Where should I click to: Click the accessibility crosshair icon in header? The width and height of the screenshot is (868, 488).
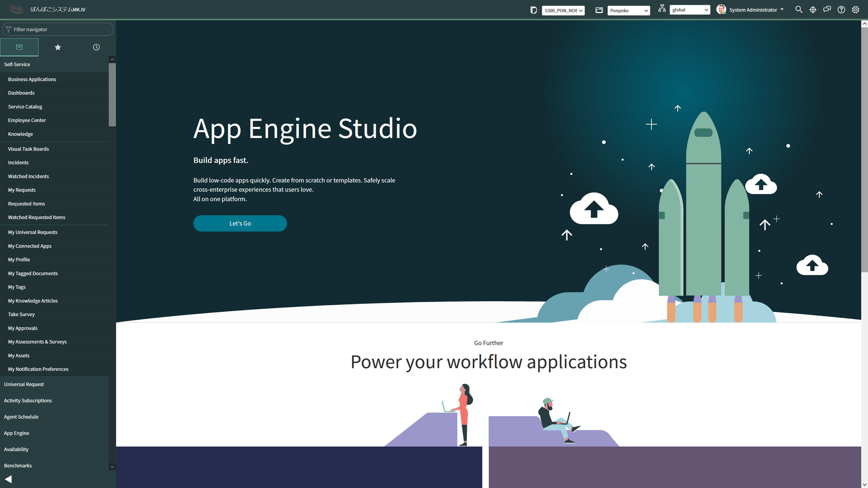813,10
